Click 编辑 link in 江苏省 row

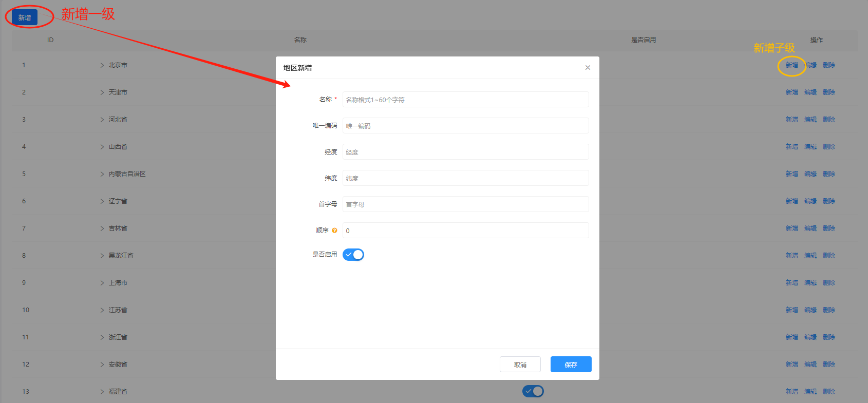pos(810,310)
